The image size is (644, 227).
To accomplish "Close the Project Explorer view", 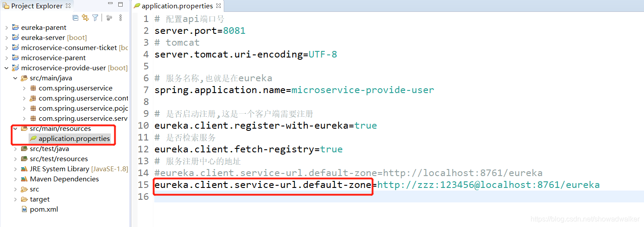I will point(68,6).
